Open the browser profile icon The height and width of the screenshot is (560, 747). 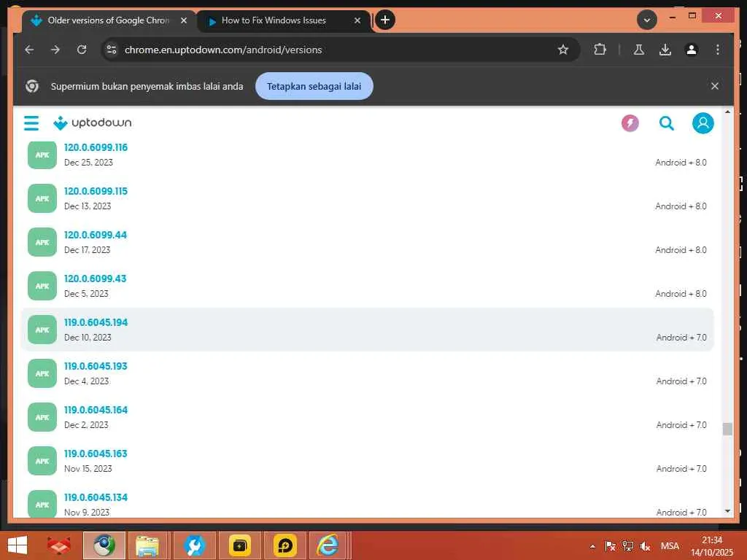click(x=692, y=50)
